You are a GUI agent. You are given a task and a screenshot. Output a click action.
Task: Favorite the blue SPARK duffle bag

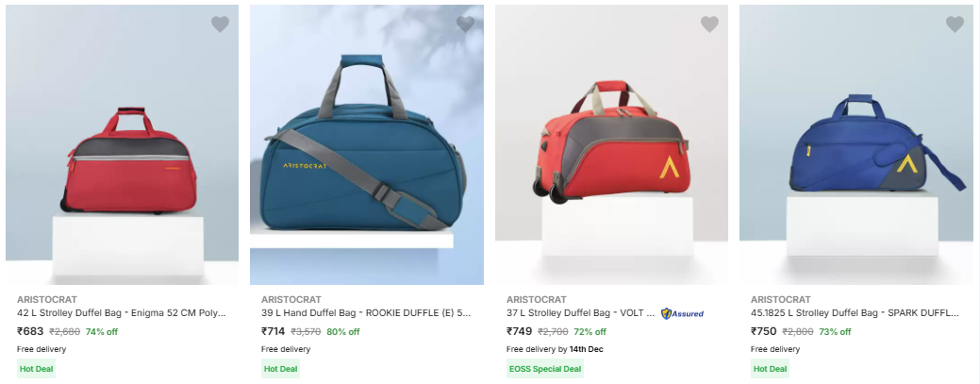[955, 25]
